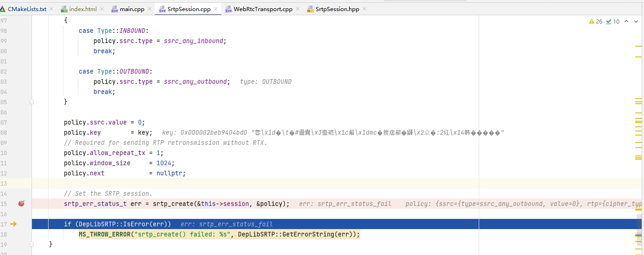
Task: Switch to the CMakeLists.txt tab
Action: pos(27,9)
